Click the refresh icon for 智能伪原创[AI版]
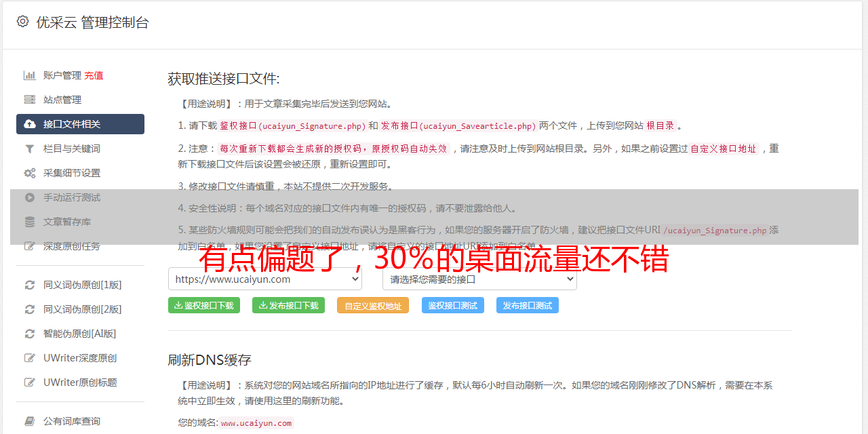 pyautogui.click(x=29, y=334)
